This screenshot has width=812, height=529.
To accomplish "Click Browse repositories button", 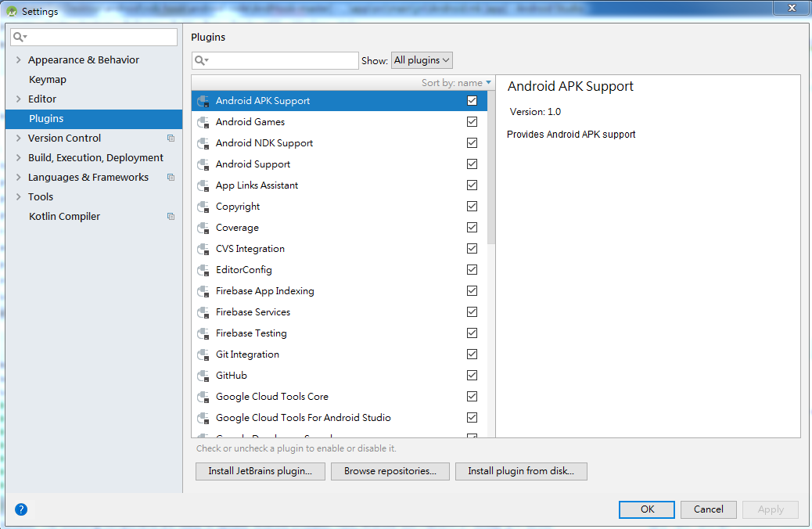I will click(390, 472).
